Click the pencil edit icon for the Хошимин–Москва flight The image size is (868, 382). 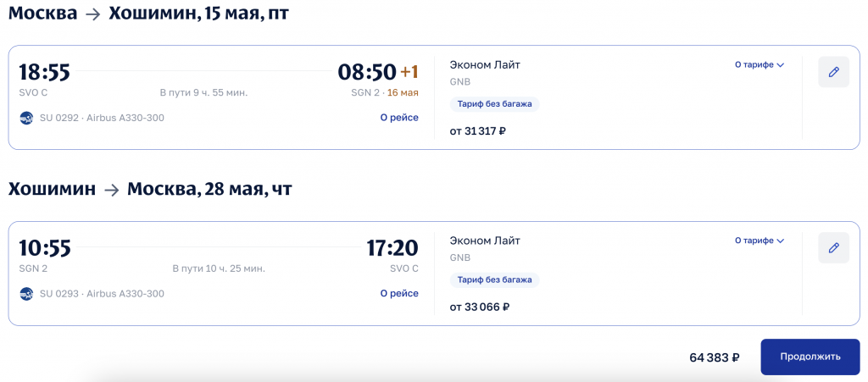[x=833, y=247]
